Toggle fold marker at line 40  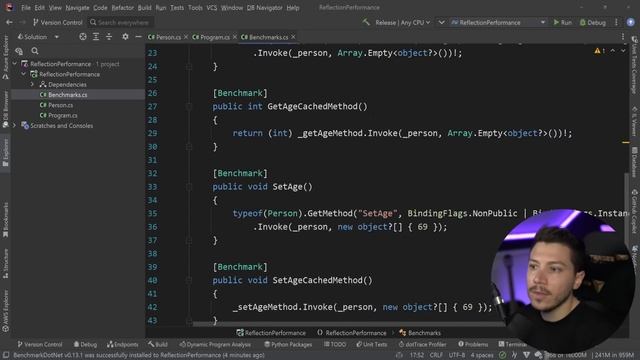coord(189,280)
